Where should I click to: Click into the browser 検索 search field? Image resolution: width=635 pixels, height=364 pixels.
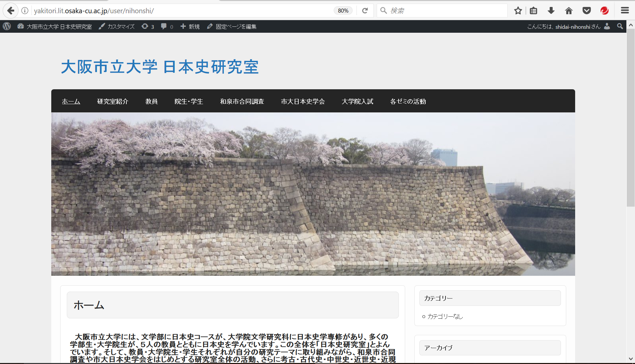tap(443, 11)
